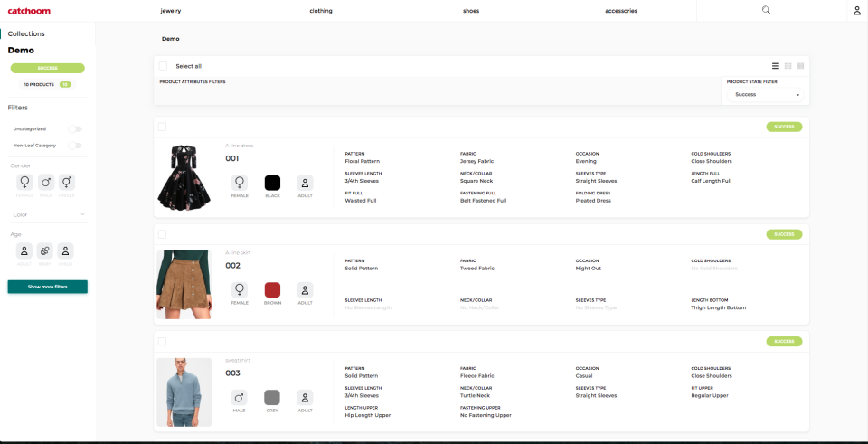Open the Product State Filter dropdown
The width and height of the screenshot is (868, 444).
coord(765,95)
